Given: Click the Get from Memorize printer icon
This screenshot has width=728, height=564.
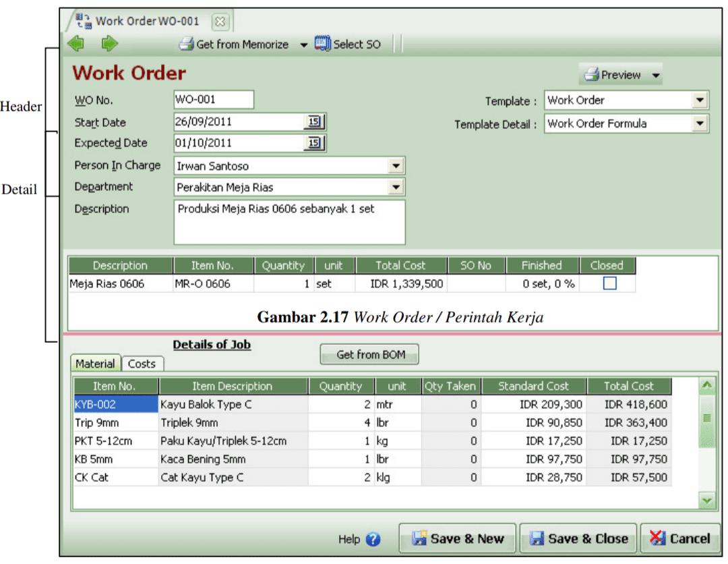Looking at the screenshot, I should [x=186, y=45].
